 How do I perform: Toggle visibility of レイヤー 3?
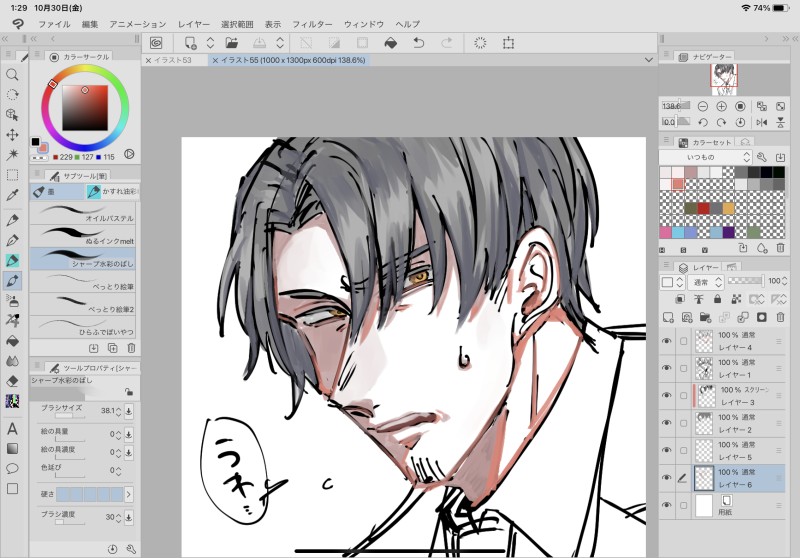tap(666, 396)
